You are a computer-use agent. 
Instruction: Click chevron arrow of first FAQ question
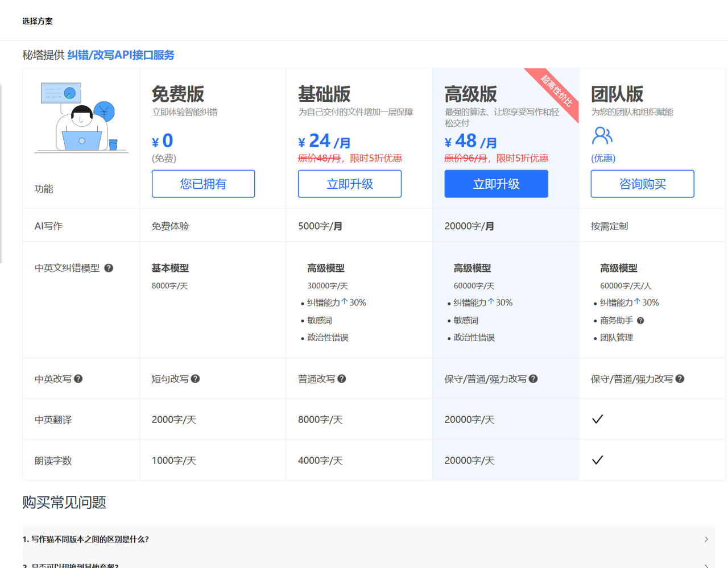pyautogui.click(x=706, y=539)
